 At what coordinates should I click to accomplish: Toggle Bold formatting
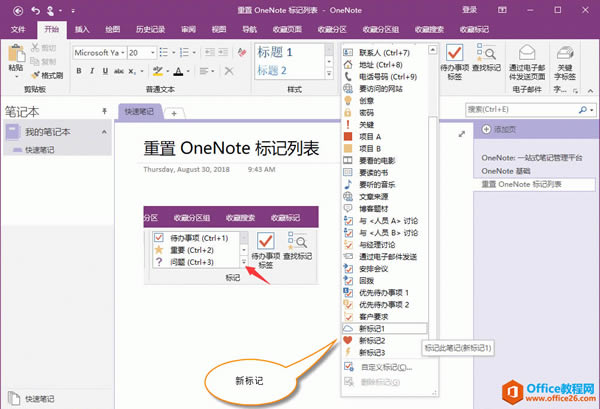click(79, 71)
